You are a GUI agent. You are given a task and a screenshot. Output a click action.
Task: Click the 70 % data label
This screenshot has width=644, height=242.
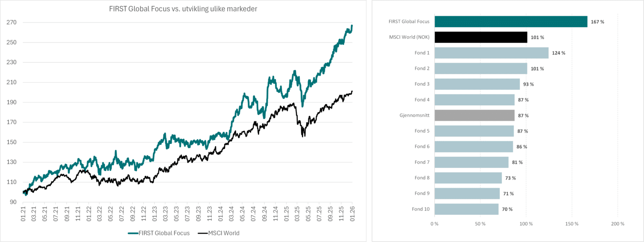(507, 209)
